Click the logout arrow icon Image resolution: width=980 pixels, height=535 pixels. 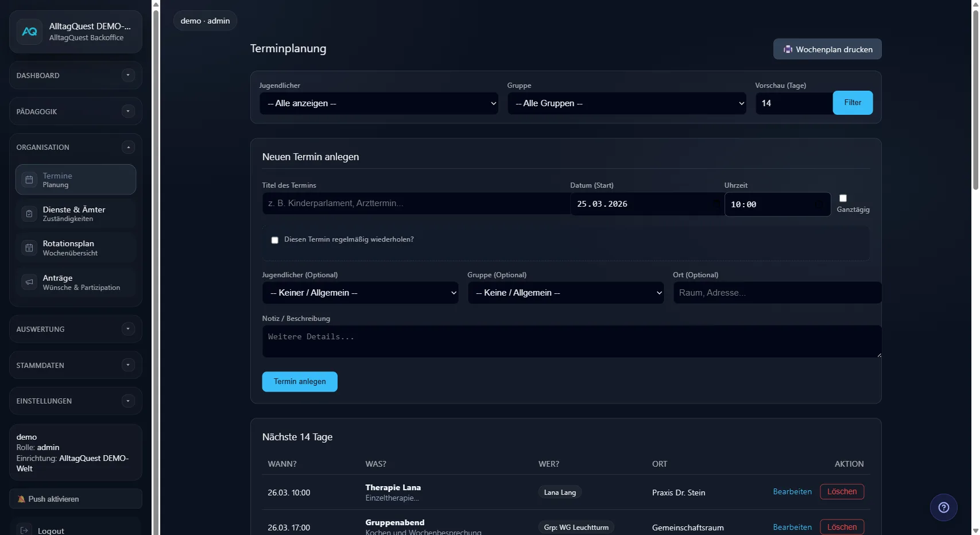24,529
